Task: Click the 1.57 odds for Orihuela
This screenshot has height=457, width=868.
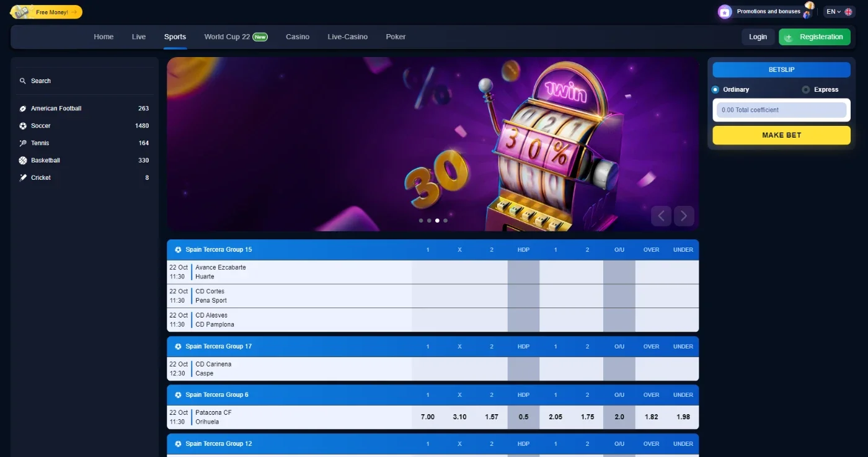Action: [x=492, y=417]
